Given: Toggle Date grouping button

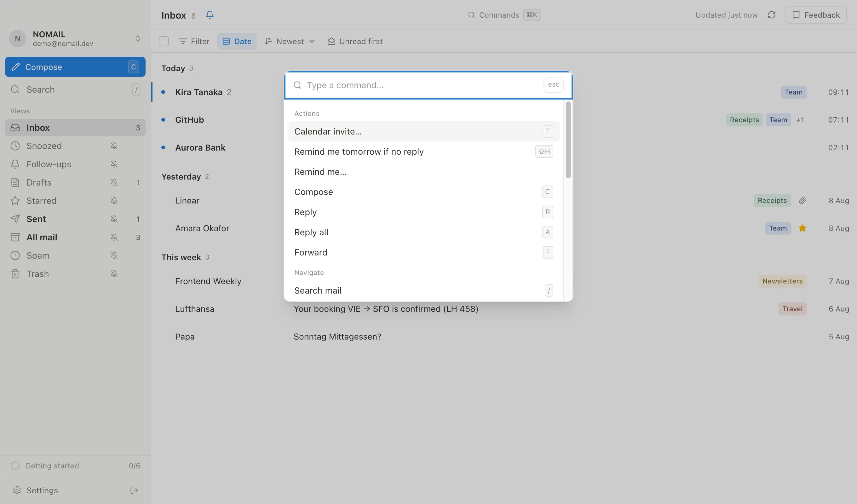Looking at the screenshot, I should [237, 42].
